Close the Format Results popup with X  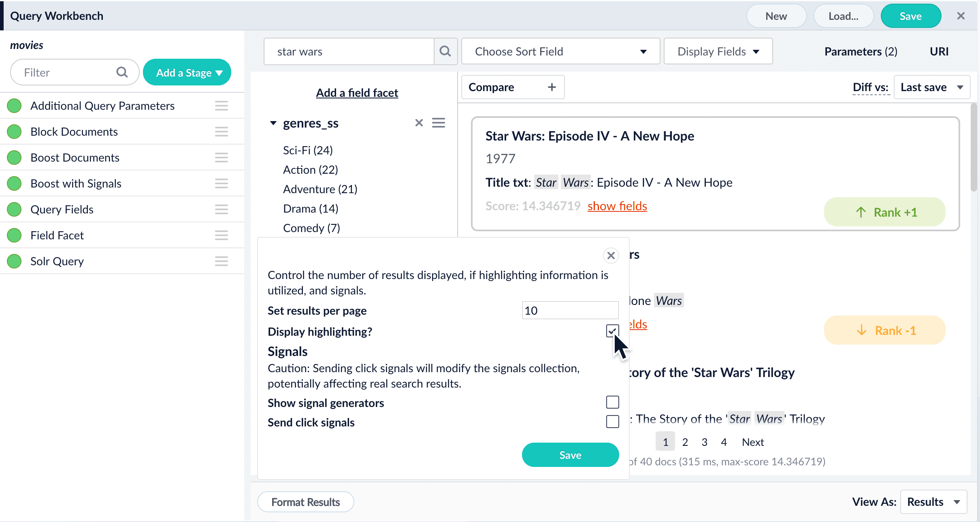click(611, 256)
